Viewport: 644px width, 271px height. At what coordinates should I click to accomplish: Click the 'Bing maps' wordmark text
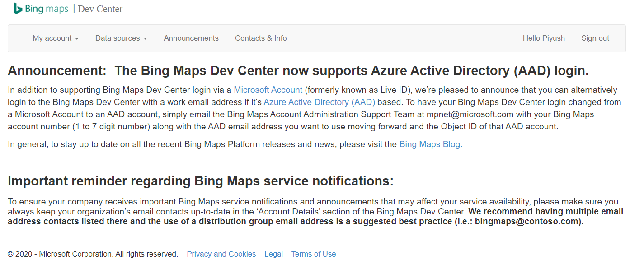pos(47,8)
